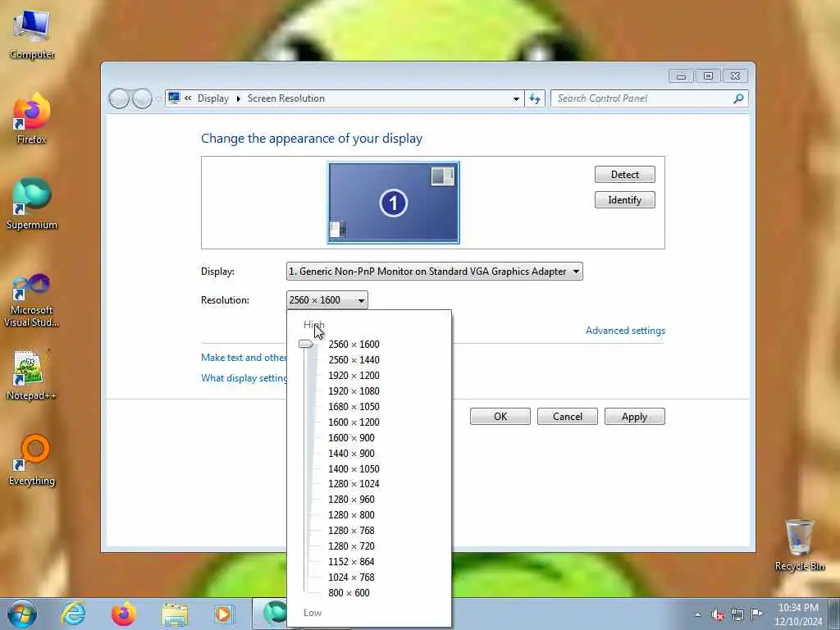Show hidden system tray icons
This screenshot has height=630, width=840.
click(697, 614)
